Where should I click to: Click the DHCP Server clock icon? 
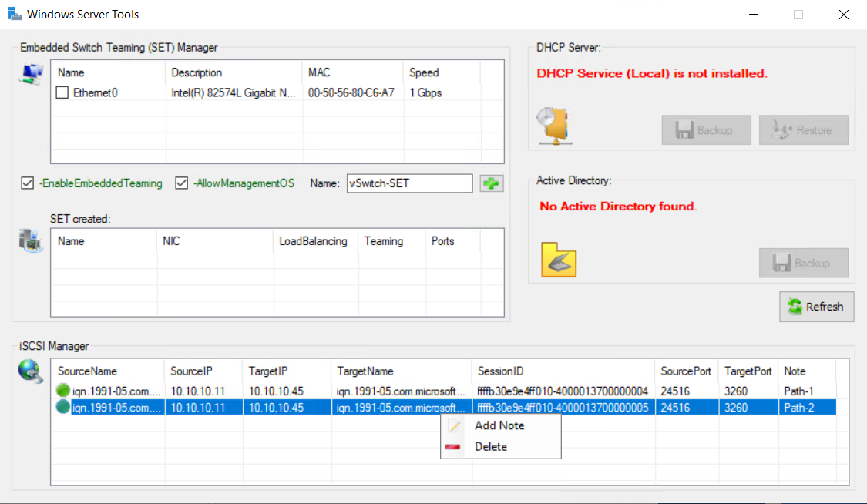554,125
